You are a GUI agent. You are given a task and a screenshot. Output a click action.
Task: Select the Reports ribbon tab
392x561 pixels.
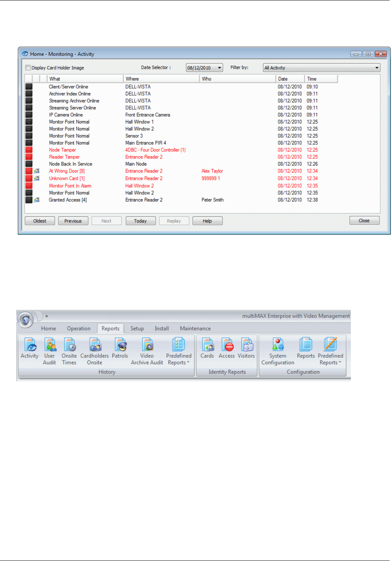click(x=110, y=328)
